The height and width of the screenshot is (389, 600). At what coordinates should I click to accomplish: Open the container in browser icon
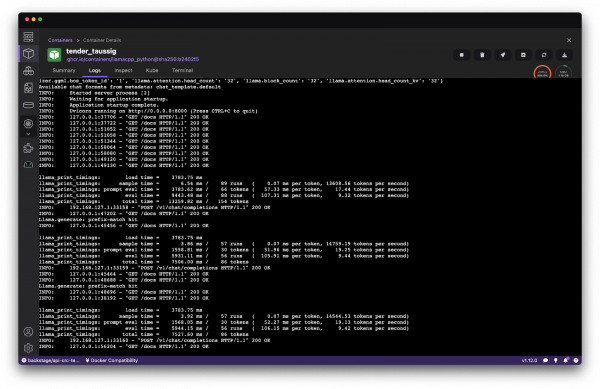coord(523,55)
